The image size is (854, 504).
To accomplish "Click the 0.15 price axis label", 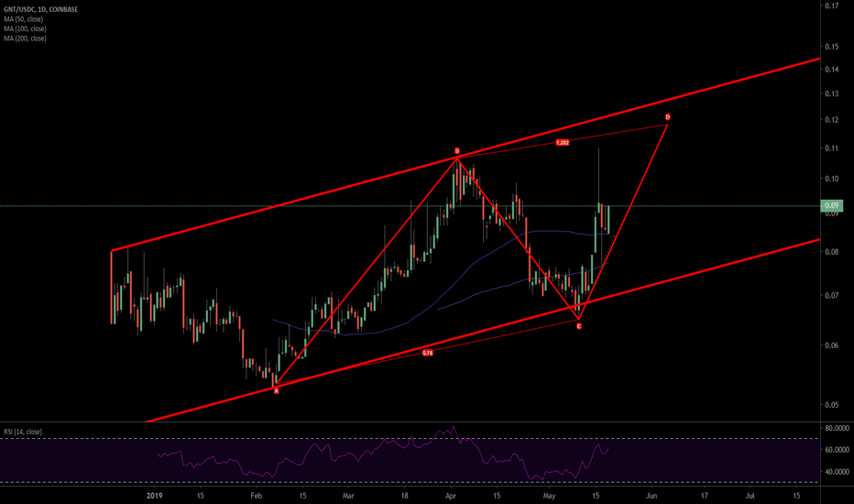I will 832,47.
